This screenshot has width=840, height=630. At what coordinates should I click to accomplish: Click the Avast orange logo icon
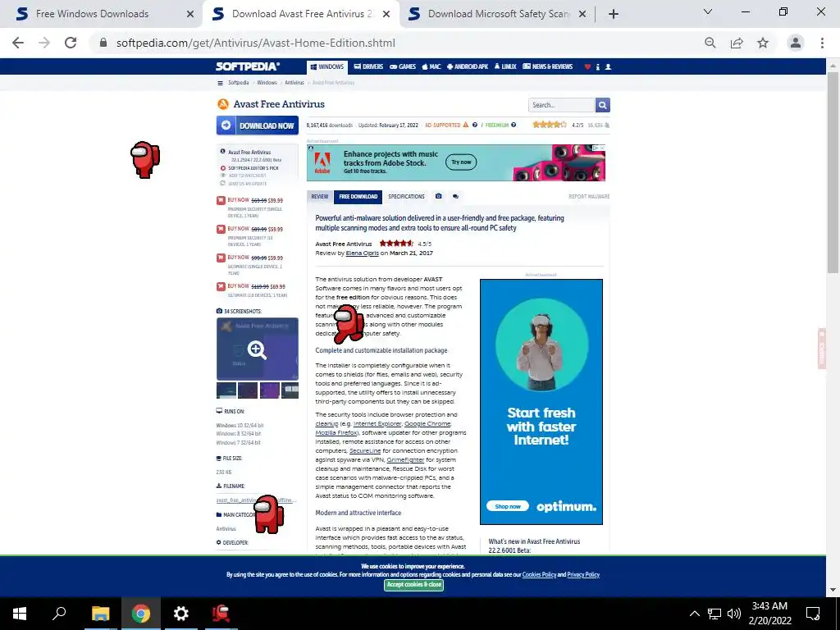click(223, 104)
